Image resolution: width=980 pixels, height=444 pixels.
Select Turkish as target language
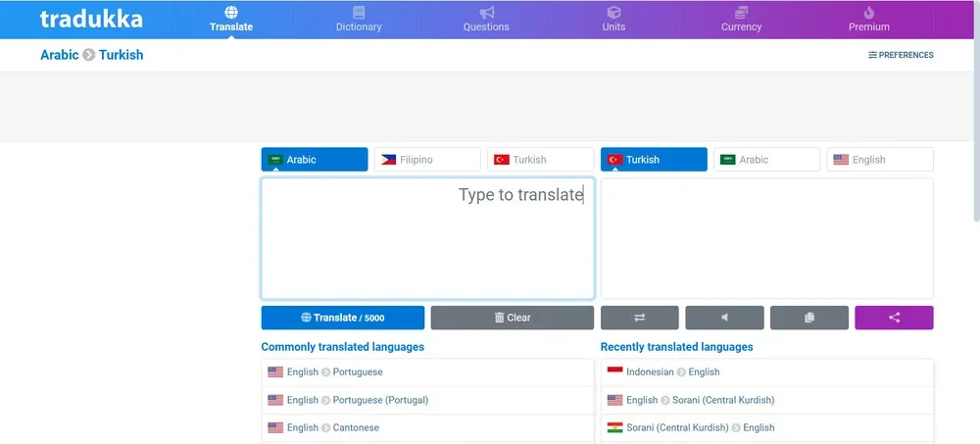click(x=654, y=160)
